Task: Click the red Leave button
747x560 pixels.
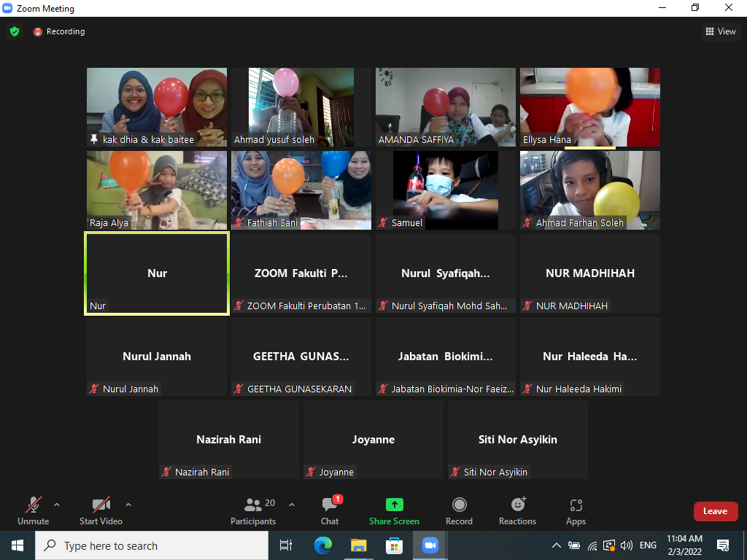Action: [x=715, y=511]
